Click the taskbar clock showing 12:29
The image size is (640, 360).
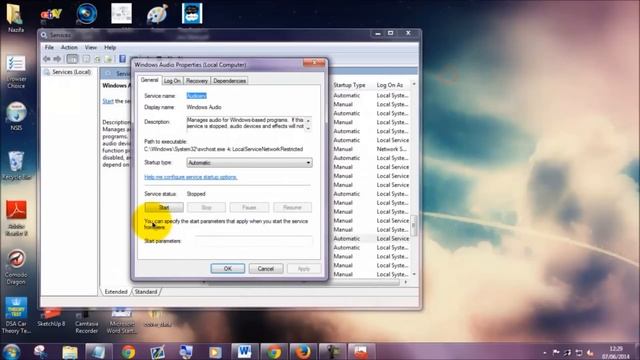pyautogui.click(x=616, y=352)
